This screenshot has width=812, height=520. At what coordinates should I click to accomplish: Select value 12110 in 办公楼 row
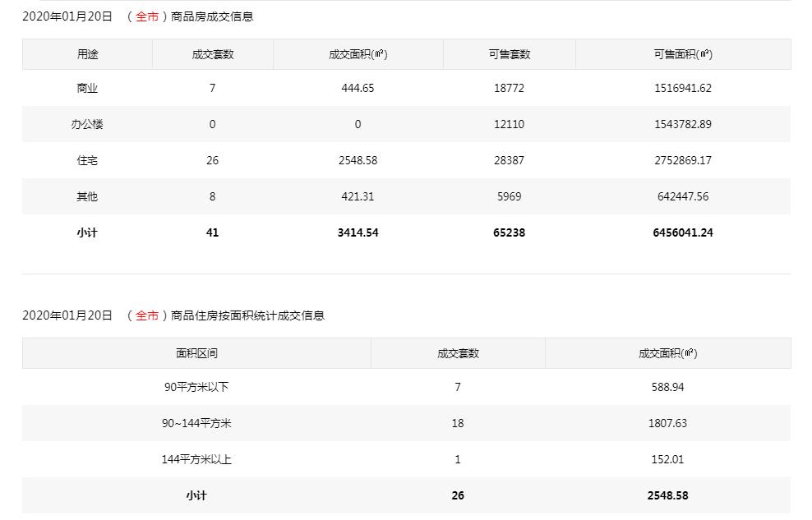click(509, 124)
